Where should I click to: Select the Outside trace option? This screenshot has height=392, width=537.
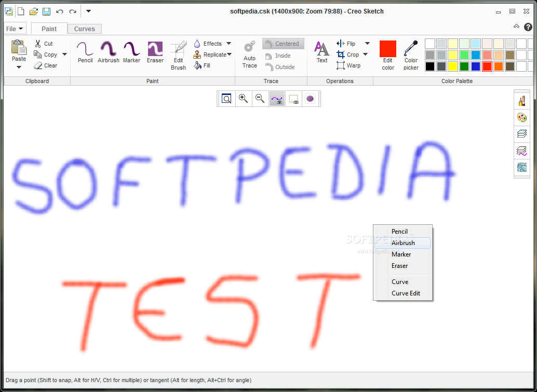coord(280,67)
